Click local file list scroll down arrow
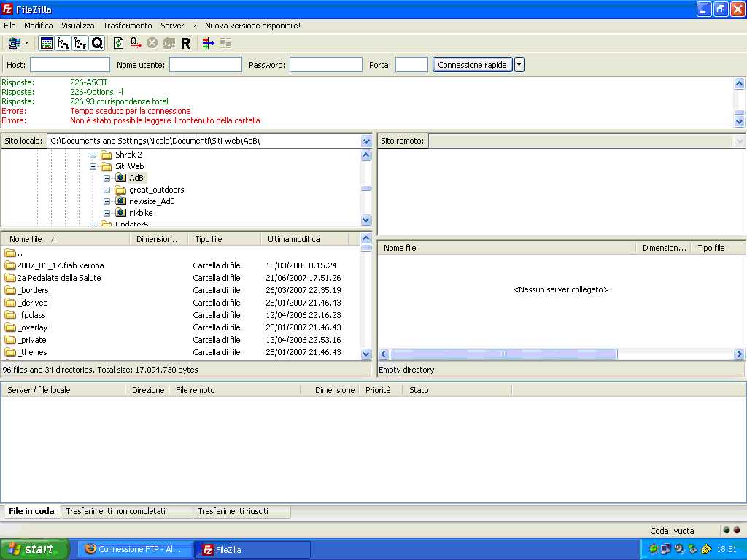Image resolution: width=747 pixels, height=560 pixels. (366, 354)
